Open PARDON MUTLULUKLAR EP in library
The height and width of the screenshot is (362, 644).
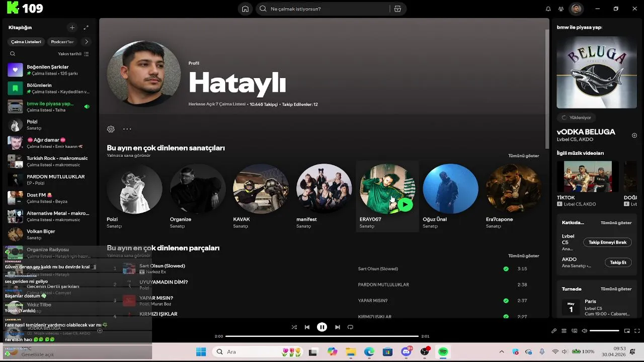[x=49, y=179]
